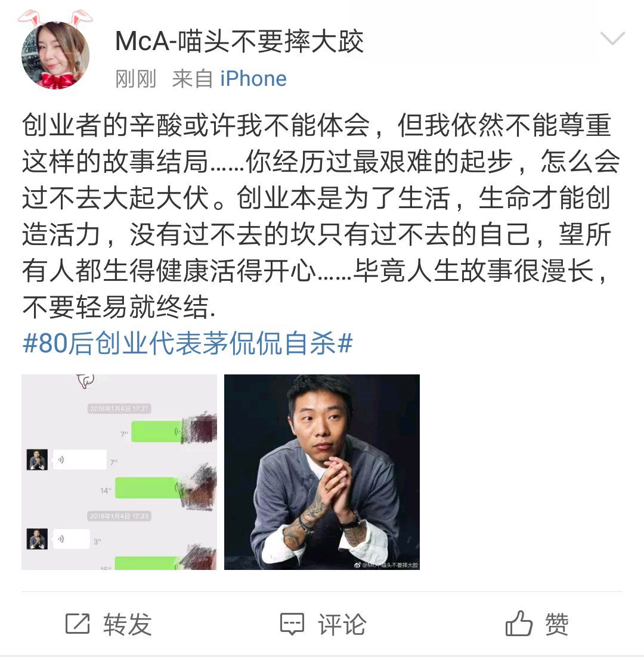Tap the 刚刚 timestamp
644x657 pixels.
point(135,79)
